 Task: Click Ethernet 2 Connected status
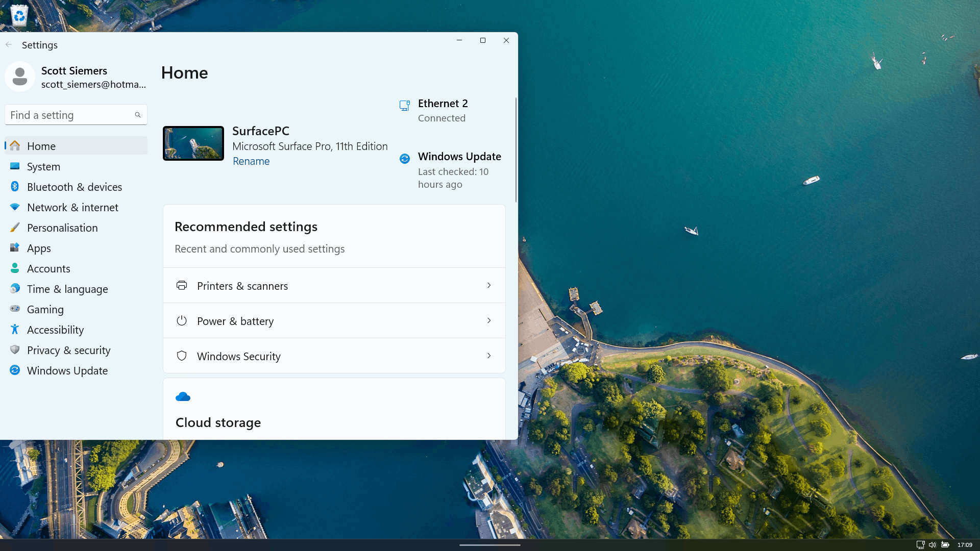pos(442,118)
